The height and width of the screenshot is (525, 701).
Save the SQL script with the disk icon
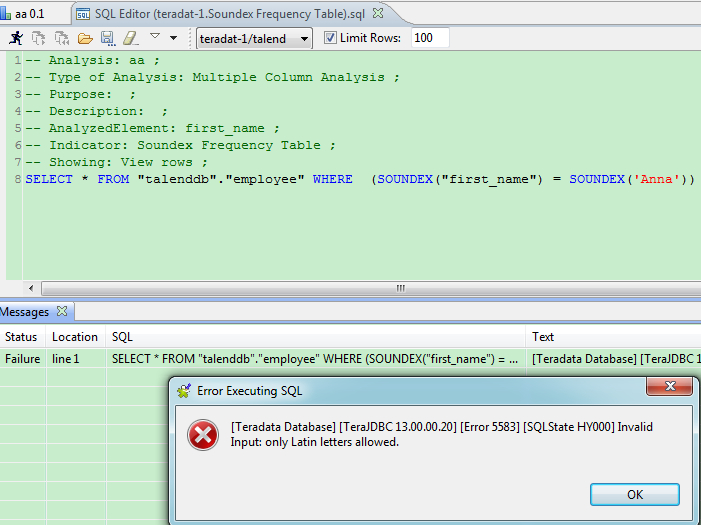[107, 38]
